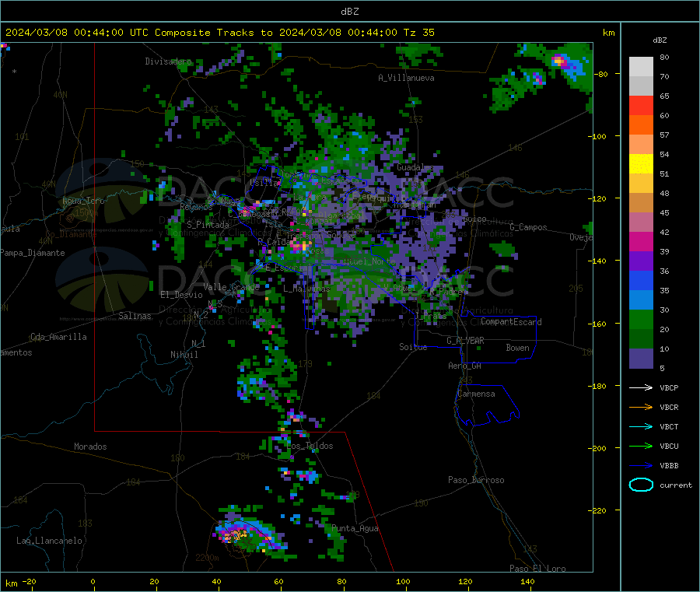Click the Los_Toldos map label
Viewport: 700px width, 592px height.
pos(310,446)
